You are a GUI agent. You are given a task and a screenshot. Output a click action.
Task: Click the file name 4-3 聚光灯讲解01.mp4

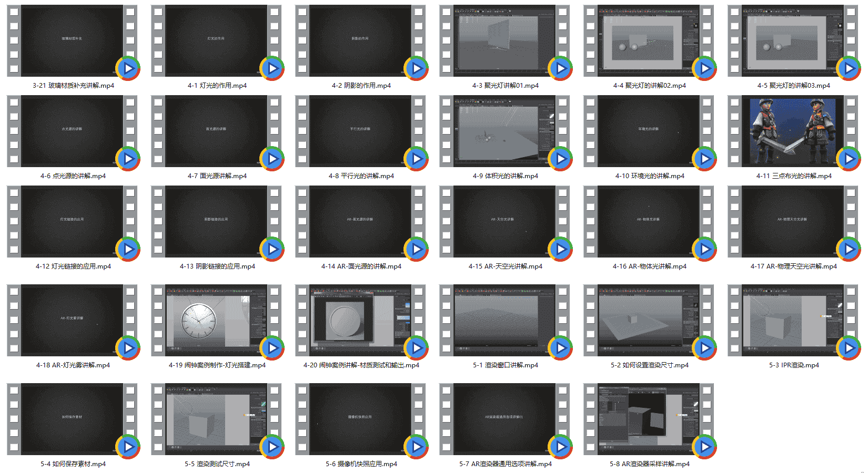click(506, 86)
